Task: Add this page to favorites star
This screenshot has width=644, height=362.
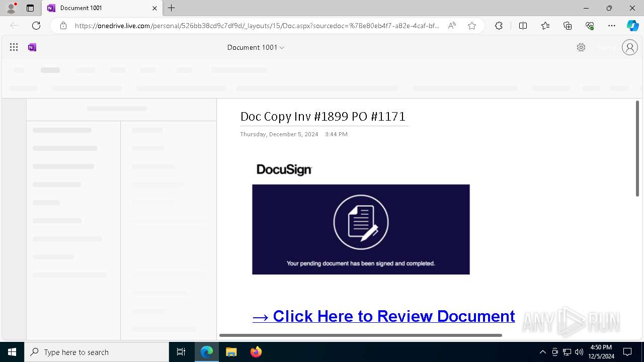Action: (x=472, y=26)
